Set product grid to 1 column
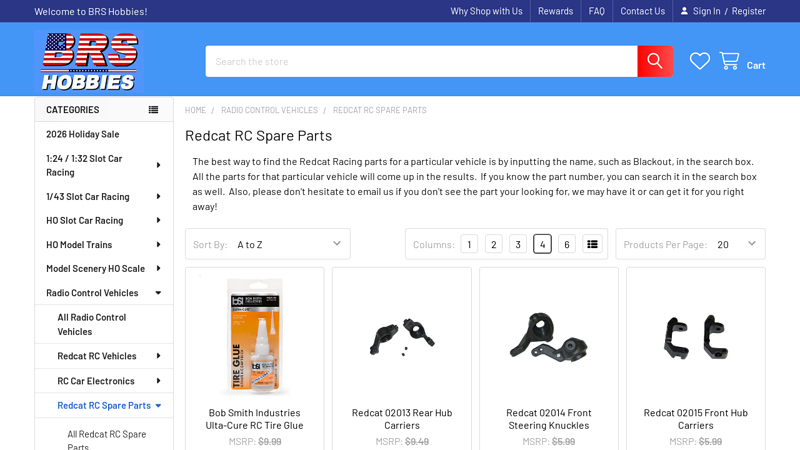 (x=469, y=244)
